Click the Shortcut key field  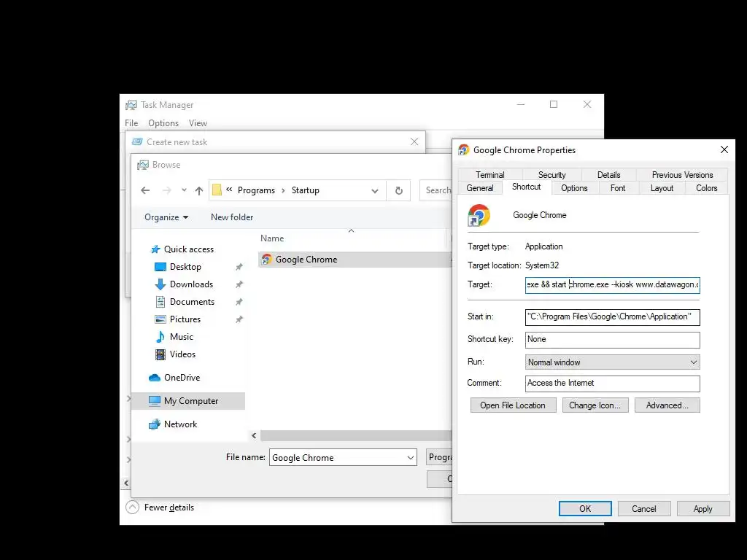612,340
